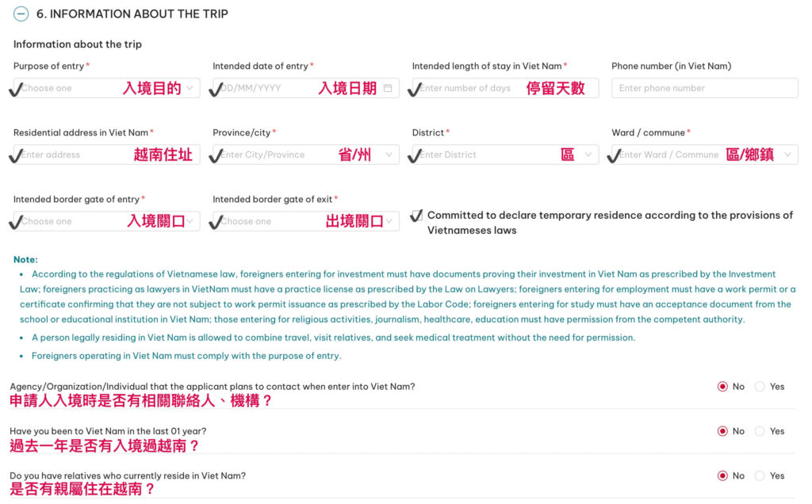Open the Intended border gate of exit dropdown

[x=305, y=221]
